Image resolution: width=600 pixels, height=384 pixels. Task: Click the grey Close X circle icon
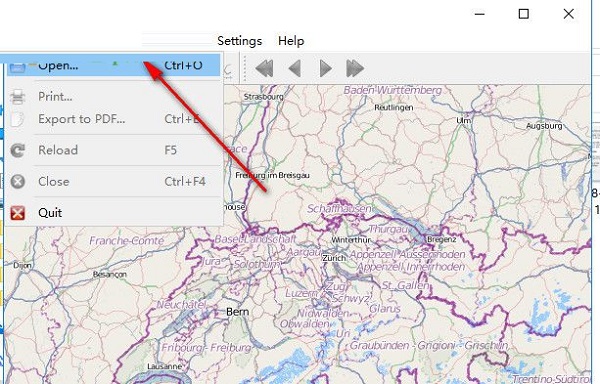tap(18, 181)
